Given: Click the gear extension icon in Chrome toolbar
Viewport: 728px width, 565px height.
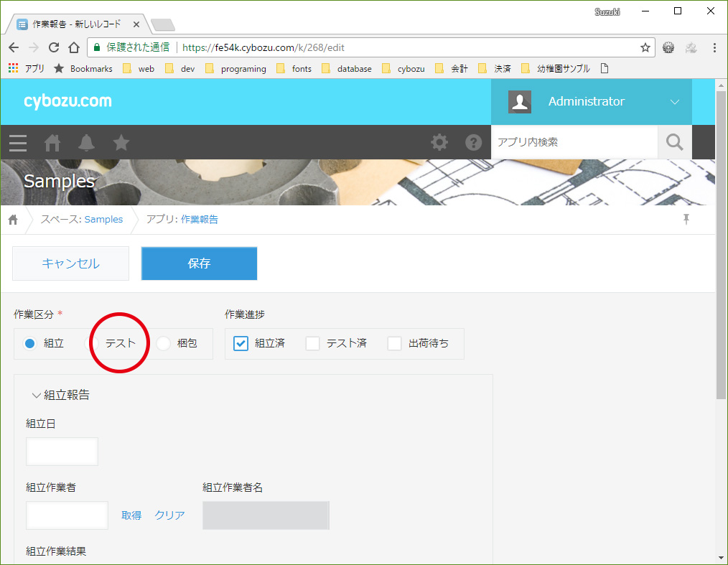Looking at the screenshot, I should [668, 47].
